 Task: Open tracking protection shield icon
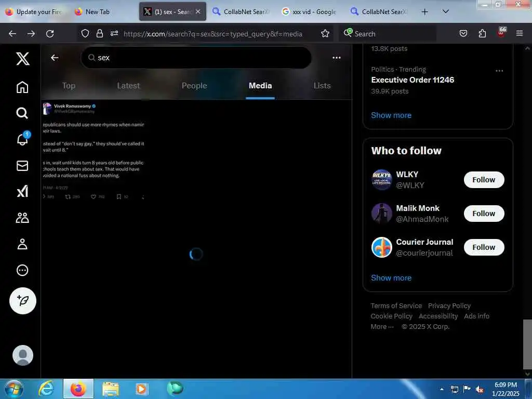tap(85, 33)
